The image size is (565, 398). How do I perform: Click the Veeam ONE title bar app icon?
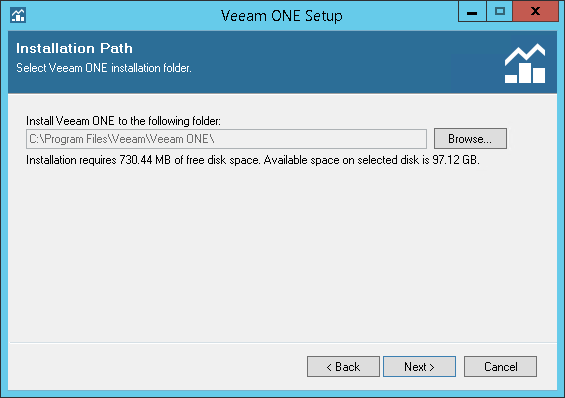18,15
